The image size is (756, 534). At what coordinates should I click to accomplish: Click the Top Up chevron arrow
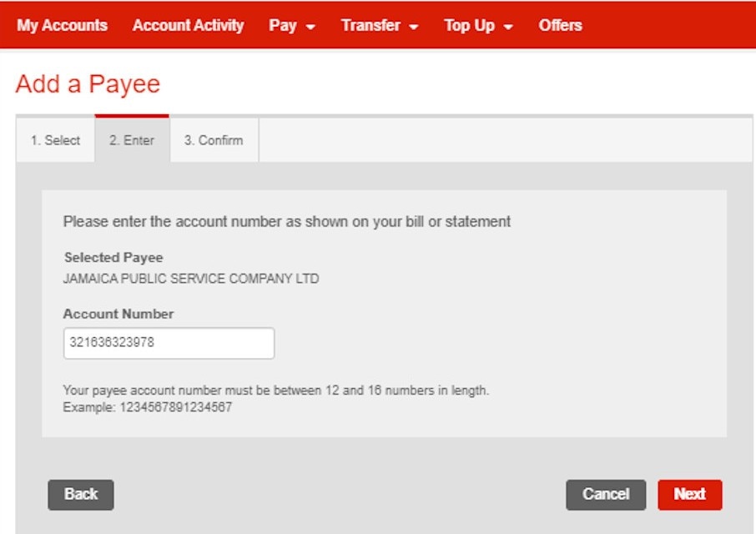tap(507, 26)
